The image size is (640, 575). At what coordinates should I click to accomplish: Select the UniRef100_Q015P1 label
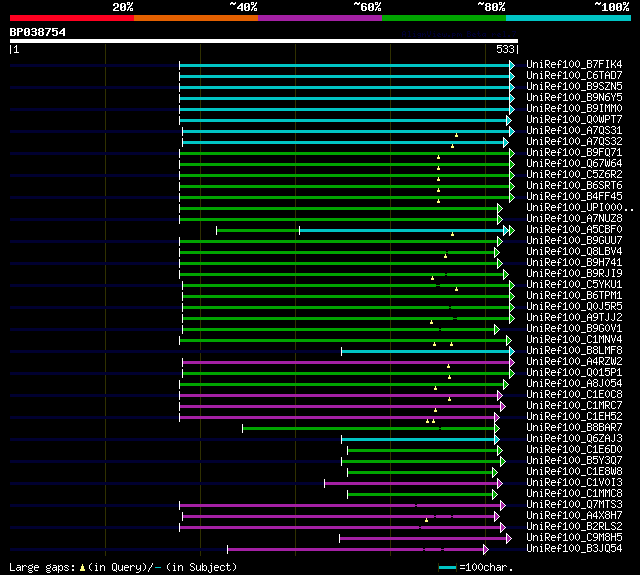(x=574, y=373)
